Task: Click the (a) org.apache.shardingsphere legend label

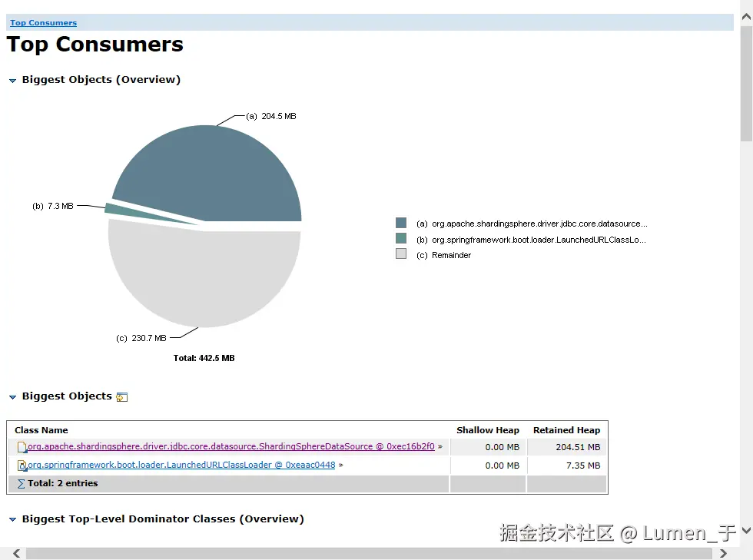Action: (x=532, y=224)
